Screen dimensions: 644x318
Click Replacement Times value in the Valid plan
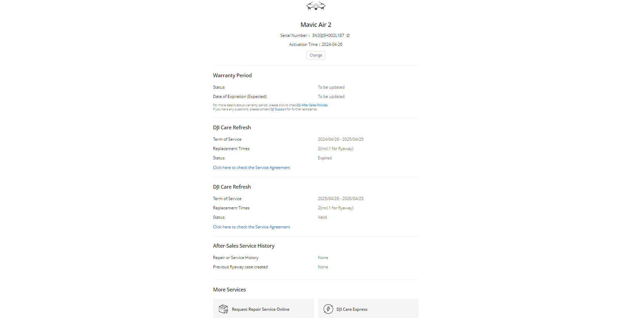click(336, 208)
